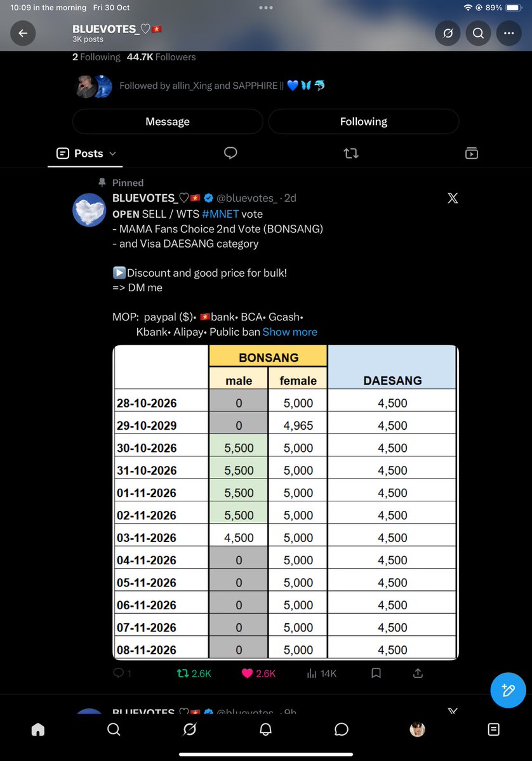Open Grok icon in profile header
The height and width of the screenshot is (761, 532).
448,33
